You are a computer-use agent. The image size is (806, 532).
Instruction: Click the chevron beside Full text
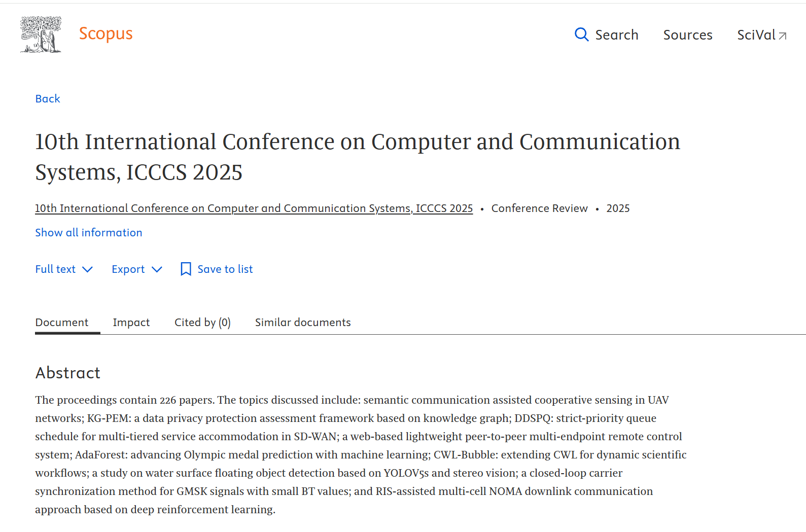click(x=87, y=269)
